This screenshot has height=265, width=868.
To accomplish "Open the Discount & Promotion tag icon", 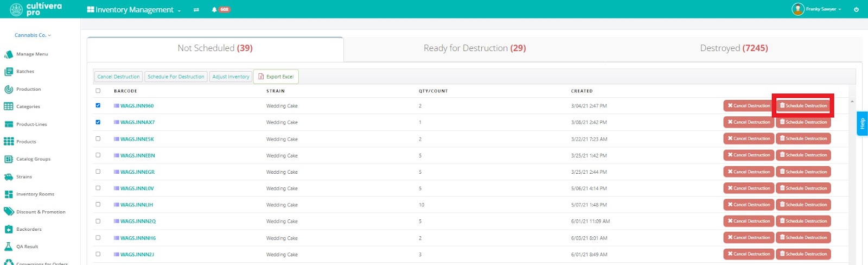I will click(9, 212).
